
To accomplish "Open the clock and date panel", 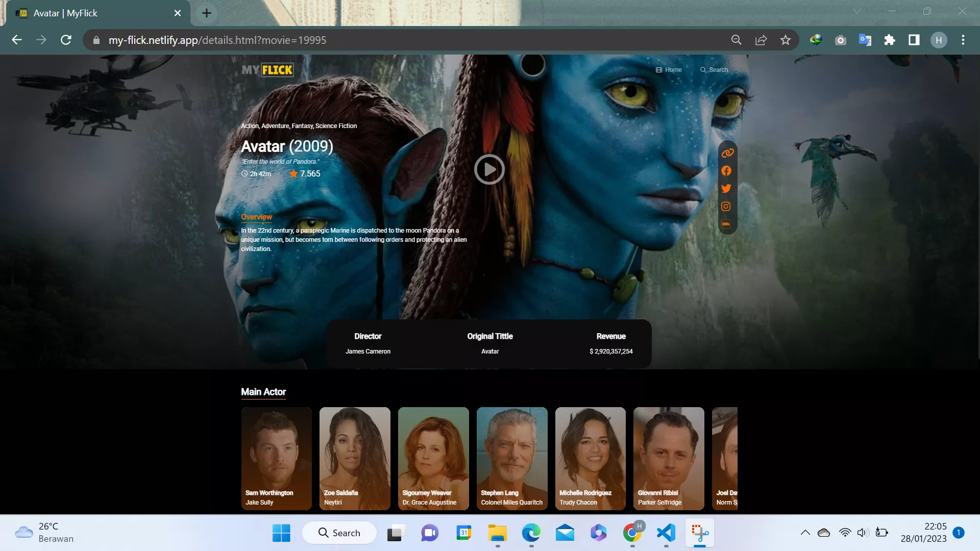I will pyautogui.click(x=923, y=533).
